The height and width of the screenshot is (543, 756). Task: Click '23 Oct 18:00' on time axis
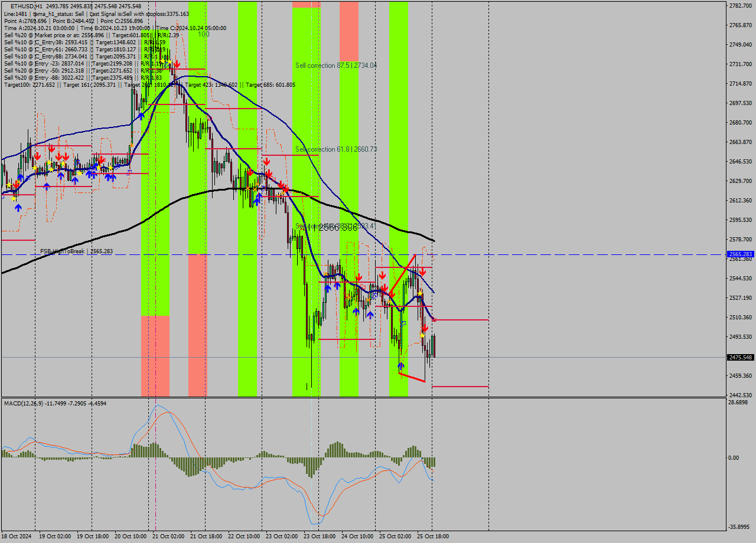pyautogui.click(x=320, y=537)
